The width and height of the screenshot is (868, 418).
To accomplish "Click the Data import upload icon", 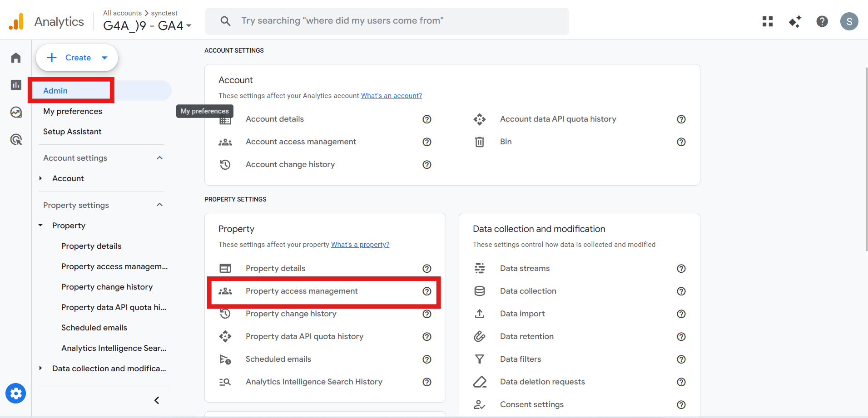I will pyautogui.click(x=480, y=314).
